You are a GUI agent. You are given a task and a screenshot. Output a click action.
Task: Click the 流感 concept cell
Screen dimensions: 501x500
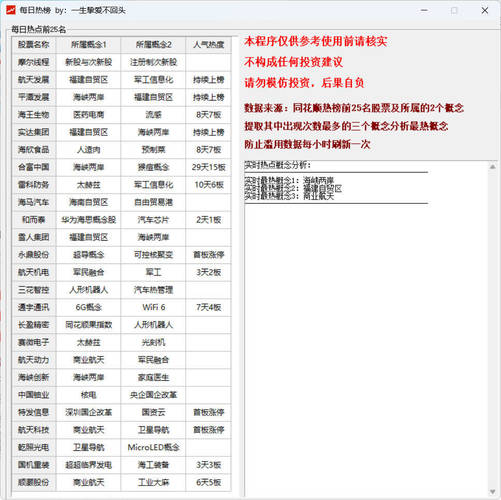pos(153,115)
